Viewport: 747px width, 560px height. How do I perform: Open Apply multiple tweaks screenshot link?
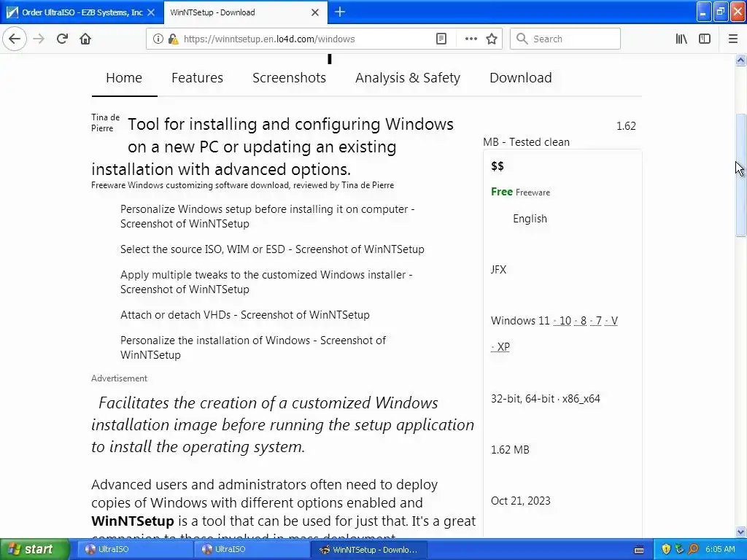pos(266,282)
